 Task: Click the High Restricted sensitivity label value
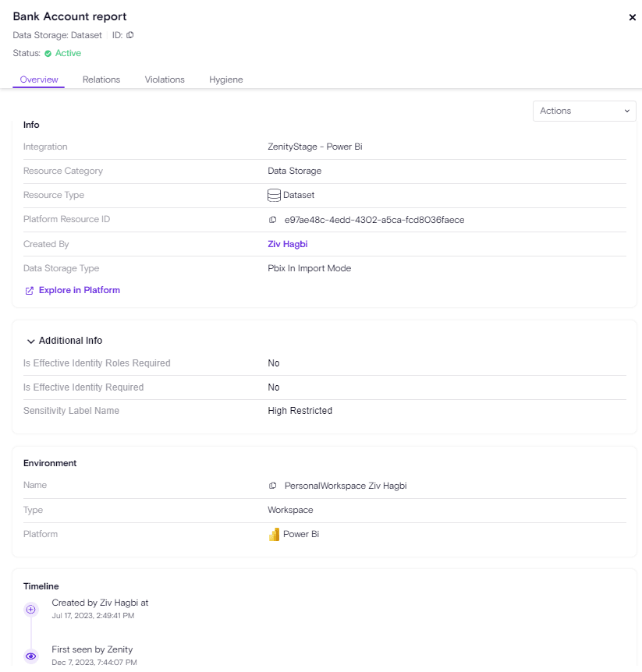tap(300, 411)
